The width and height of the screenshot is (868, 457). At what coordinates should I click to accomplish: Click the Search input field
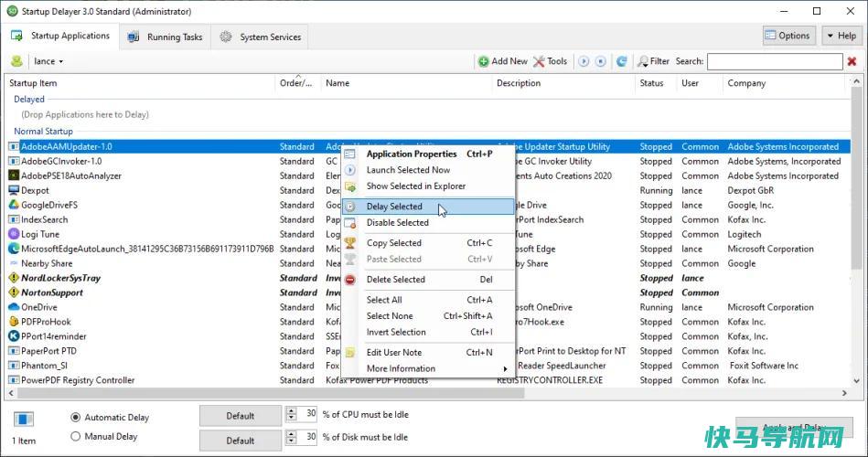coord(775,61)
